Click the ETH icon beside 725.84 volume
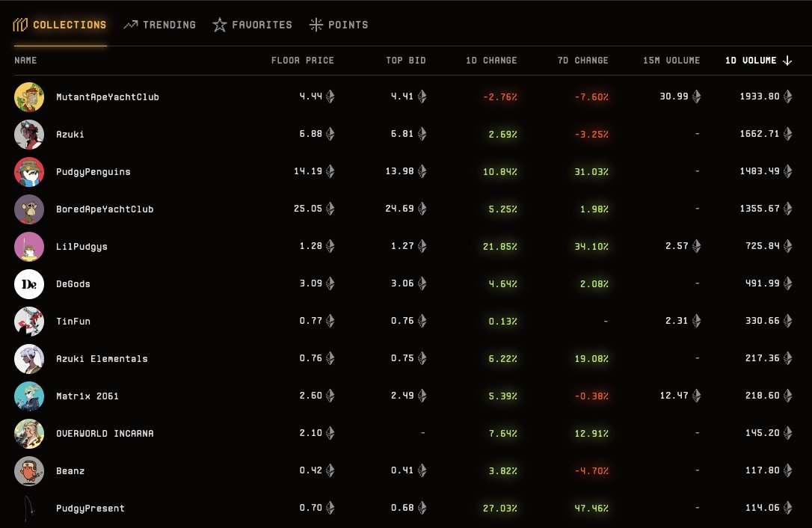Viewport: 812px width, 528px height. pos(787,245)
